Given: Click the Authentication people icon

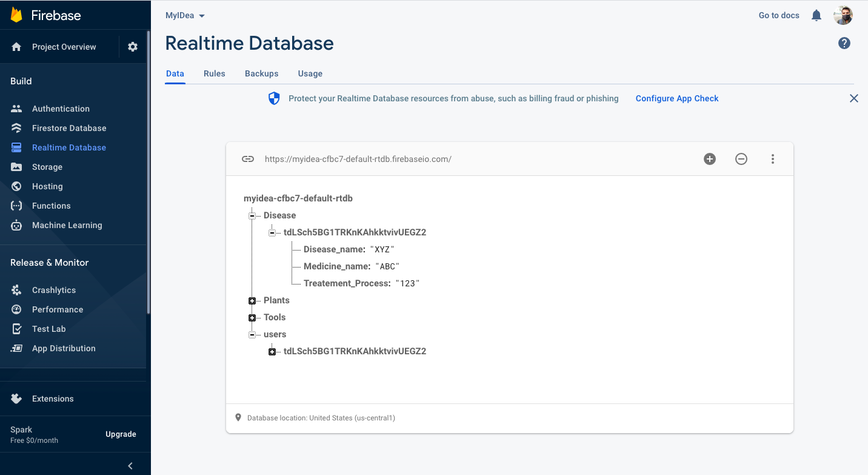Looking at the screenshot, I should coord(16,109).
